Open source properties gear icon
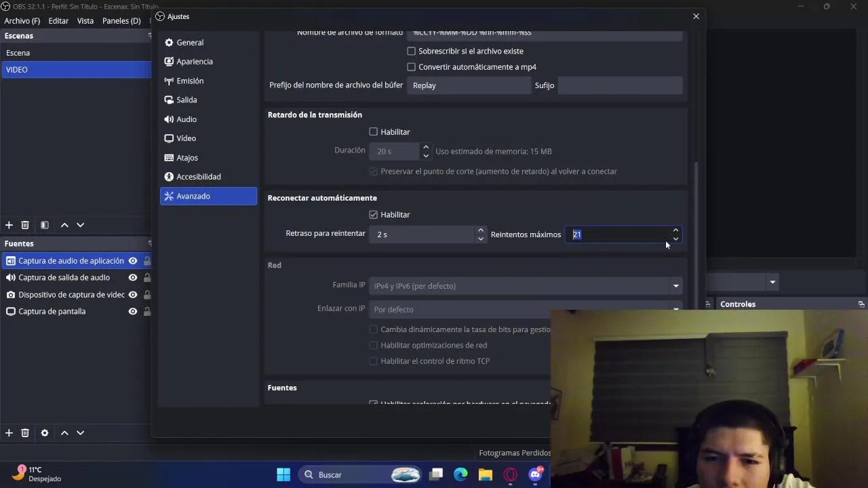Screen dimensions: 868x488 [45, 433]
